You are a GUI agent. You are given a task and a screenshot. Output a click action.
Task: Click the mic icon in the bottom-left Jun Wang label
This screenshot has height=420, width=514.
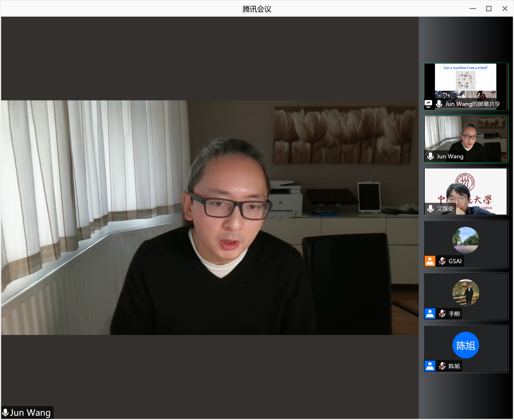coord(6,413)
